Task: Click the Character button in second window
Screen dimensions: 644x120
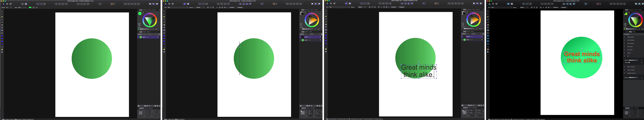Action: point(232,8)
